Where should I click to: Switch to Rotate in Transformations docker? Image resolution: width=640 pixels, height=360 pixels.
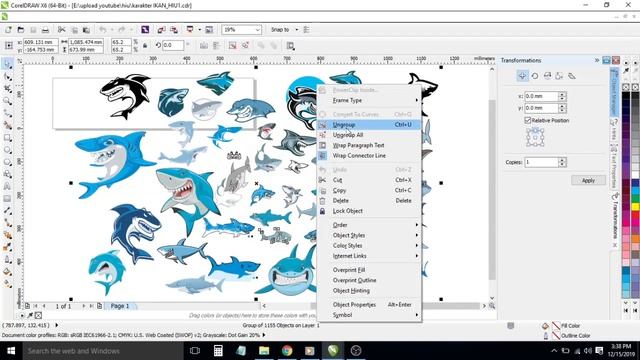[x=535, y=76]
